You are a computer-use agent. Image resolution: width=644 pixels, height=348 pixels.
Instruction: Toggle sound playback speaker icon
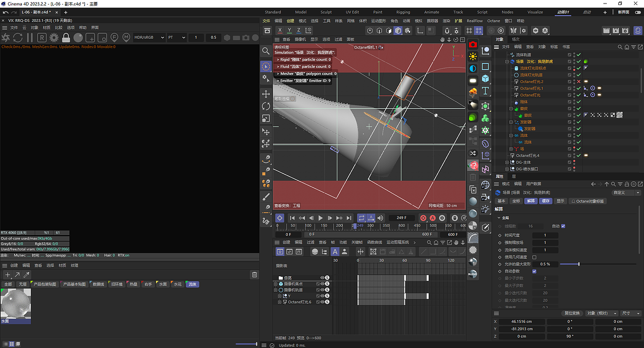pyautogui.click(x=380, y=218)
